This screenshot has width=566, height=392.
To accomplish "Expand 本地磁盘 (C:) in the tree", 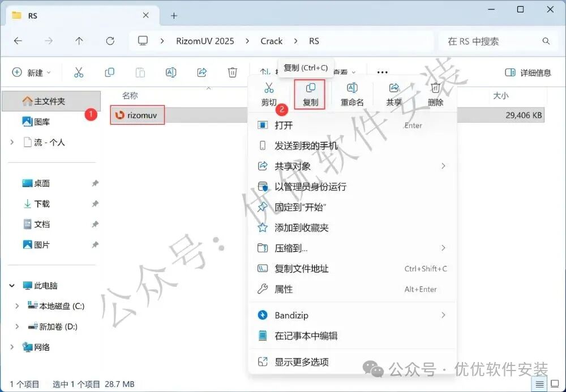I will pyautogui.click(x=17, y=306).
